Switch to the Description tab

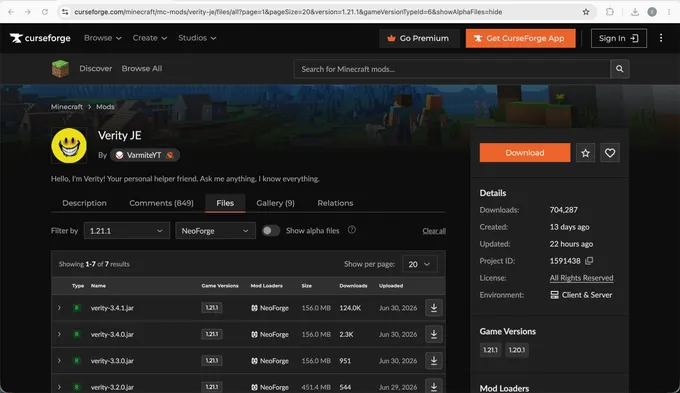[84, 203]
